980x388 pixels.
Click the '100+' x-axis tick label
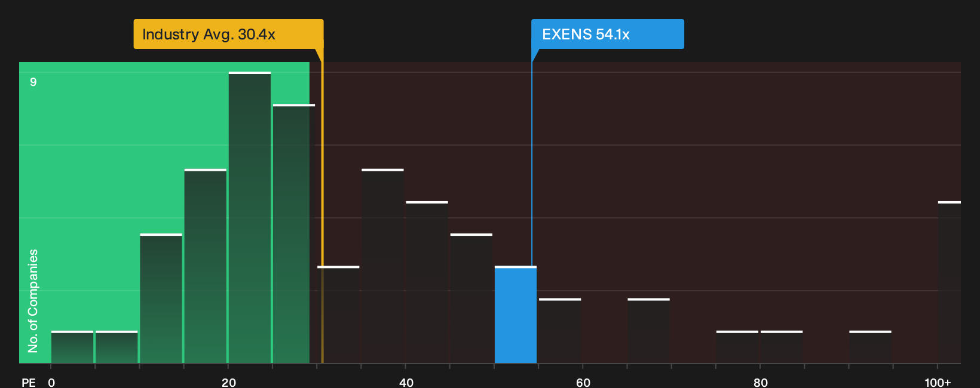tap(938, 382)
